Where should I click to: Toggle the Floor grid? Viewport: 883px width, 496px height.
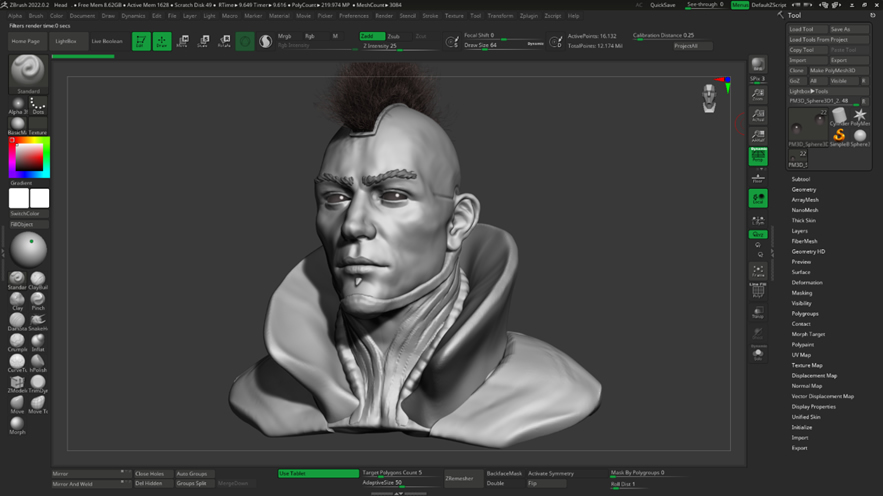758,178
